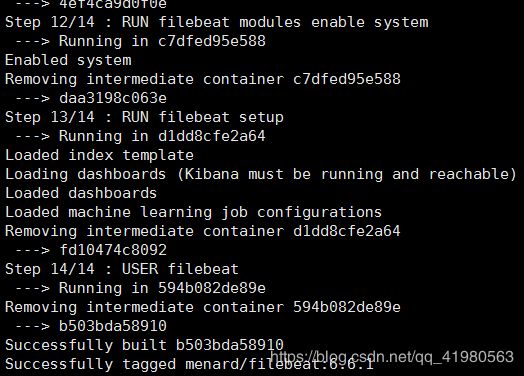Click the 'Enabled system' output line
The height and width of the screenshot is (376, 524).
click(68, 60)
